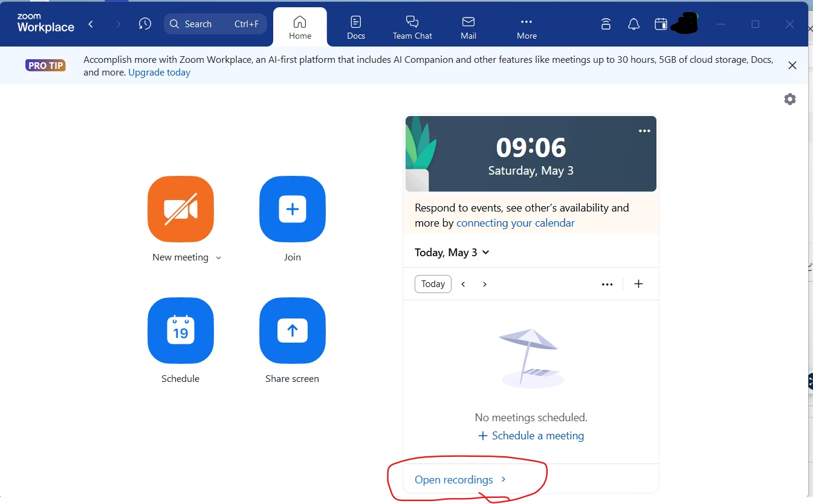
Task: Click the Today button
Action: (433, 284)
